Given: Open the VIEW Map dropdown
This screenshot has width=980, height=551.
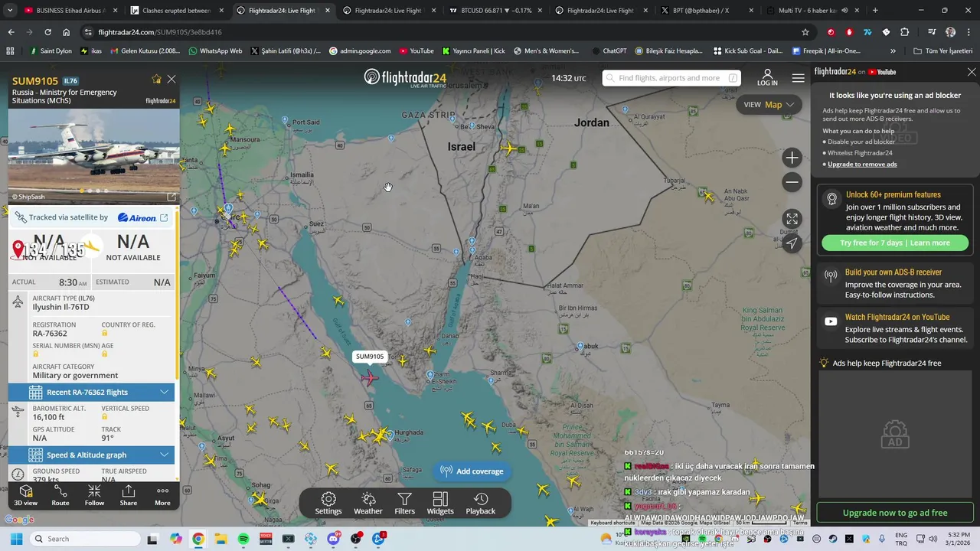Looking at the screenshot, I should pos(769,105).
